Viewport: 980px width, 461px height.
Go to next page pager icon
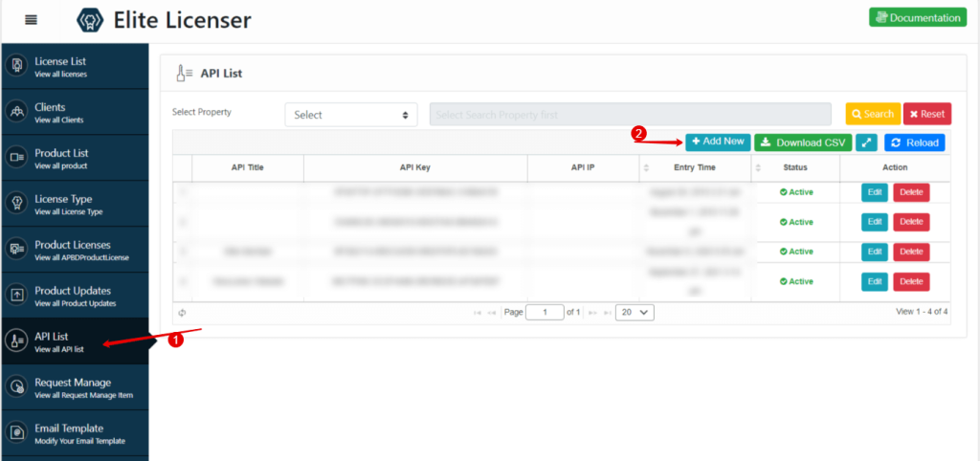click(x=592, y=313)
